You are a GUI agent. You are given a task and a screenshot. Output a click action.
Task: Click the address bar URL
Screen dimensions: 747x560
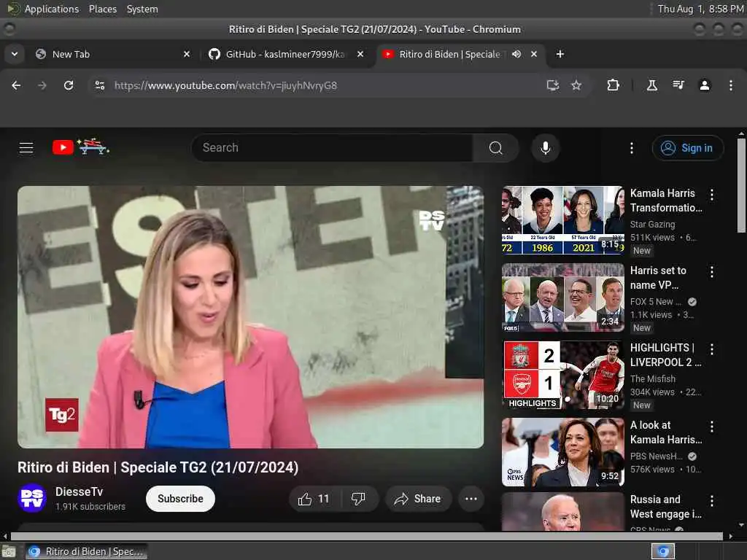click(x=225, y=86)
